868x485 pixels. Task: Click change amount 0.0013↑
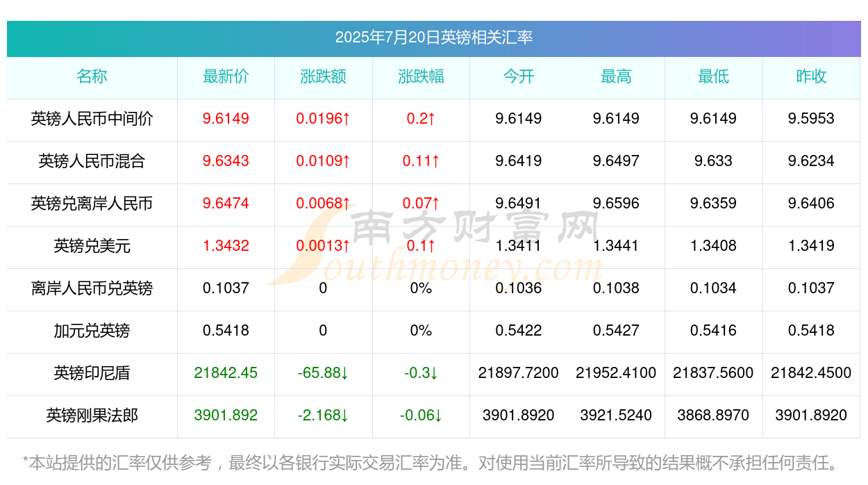323,246
